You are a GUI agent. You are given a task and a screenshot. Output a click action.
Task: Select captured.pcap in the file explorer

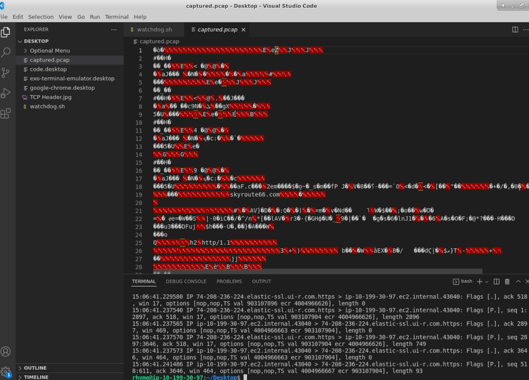[x=70, y=60]
